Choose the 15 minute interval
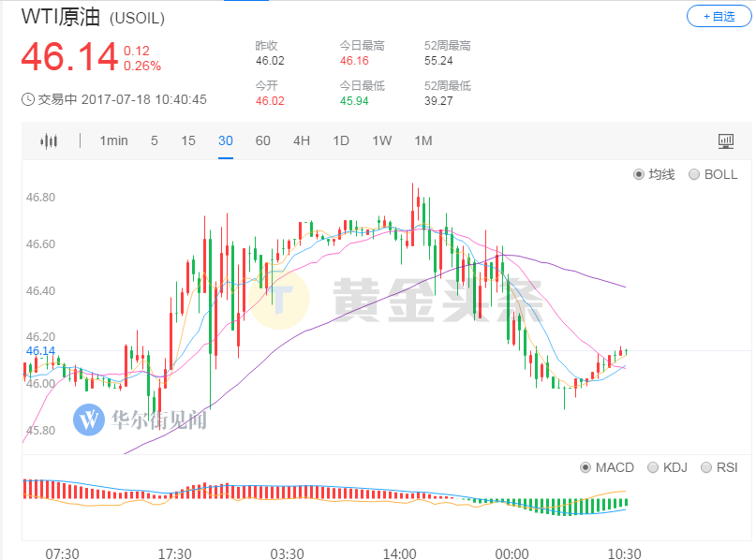The height and width of the screenshot is (560, 756). point(188,140)
